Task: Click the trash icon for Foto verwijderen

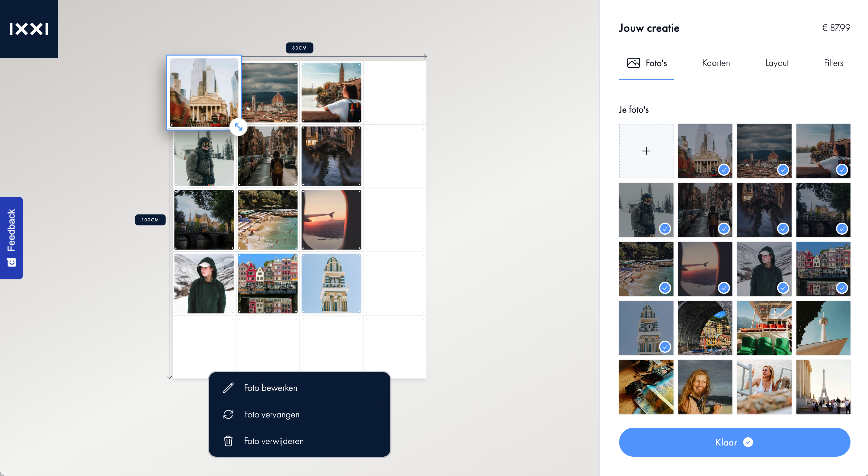Action: [228, 441]
